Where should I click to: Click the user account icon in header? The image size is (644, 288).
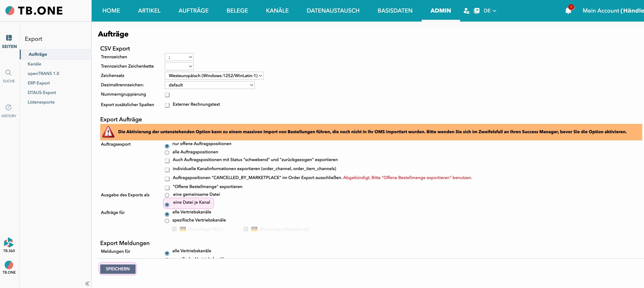466,11
